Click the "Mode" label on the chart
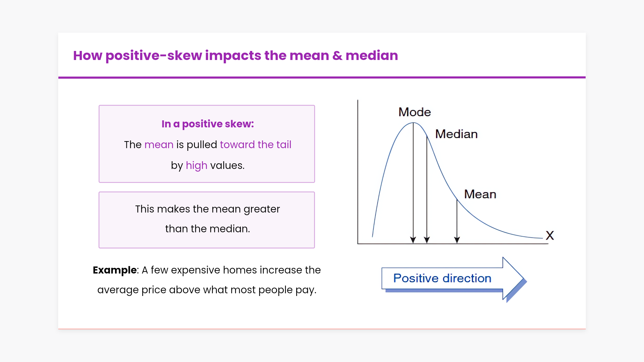Image resolution: width=644 pixels, height=362 pixels. [x=415, y=112]
